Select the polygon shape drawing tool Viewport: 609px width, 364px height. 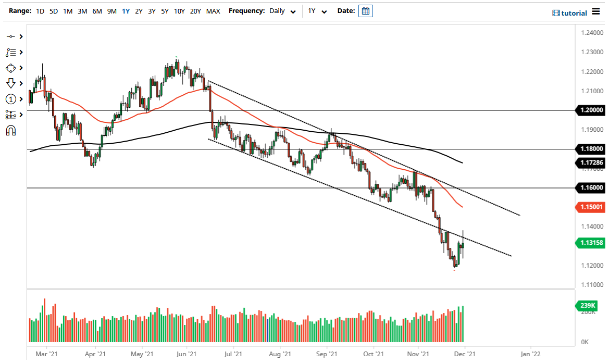[x=11, y=68]
